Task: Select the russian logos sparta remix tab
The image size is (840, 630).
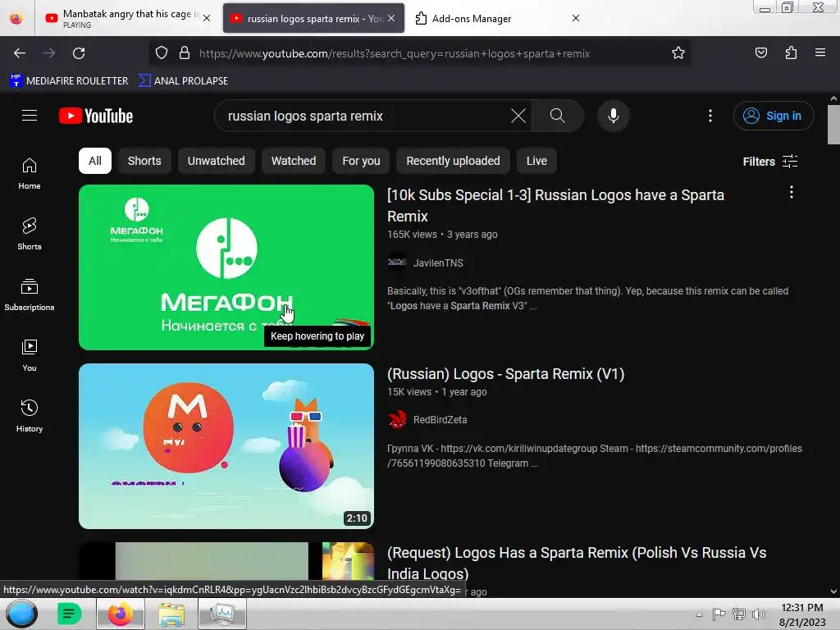Action: (313, 18)
